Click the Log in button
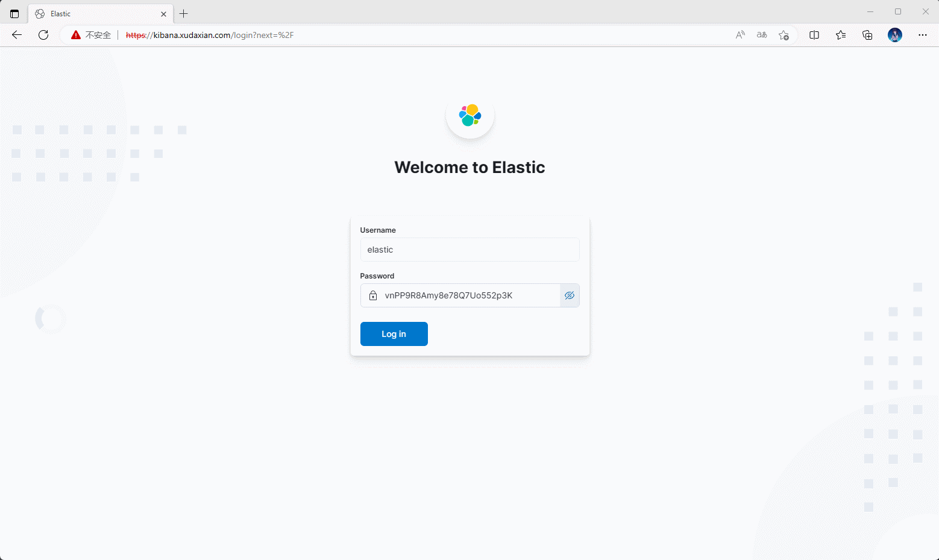 [394, 334]
